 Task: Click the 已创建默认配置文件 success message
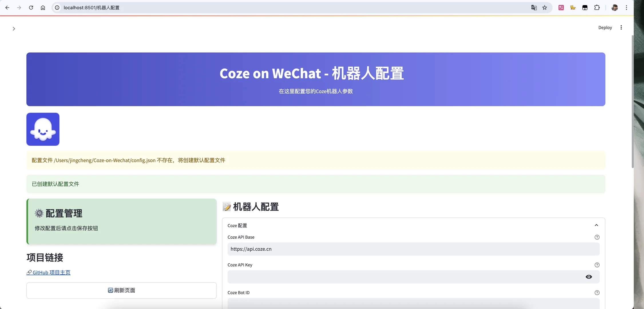point(56,184)
